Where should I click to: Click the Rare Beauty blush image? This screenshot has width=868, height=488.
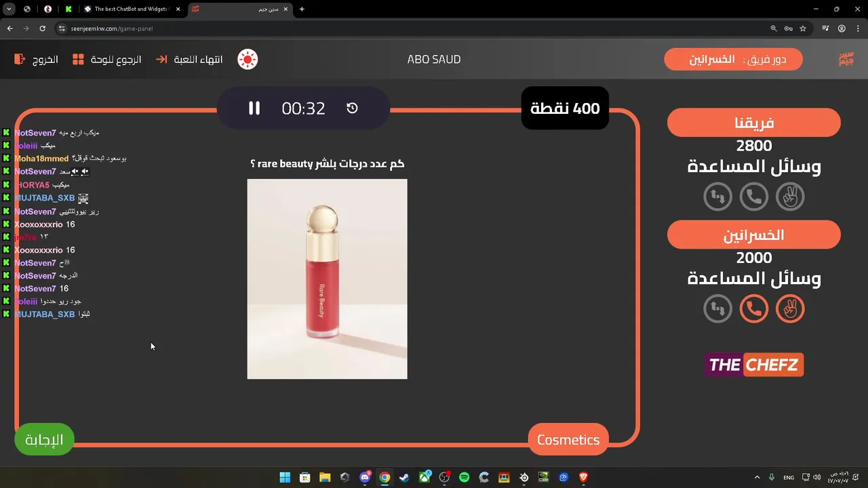(x=328, y=279)
